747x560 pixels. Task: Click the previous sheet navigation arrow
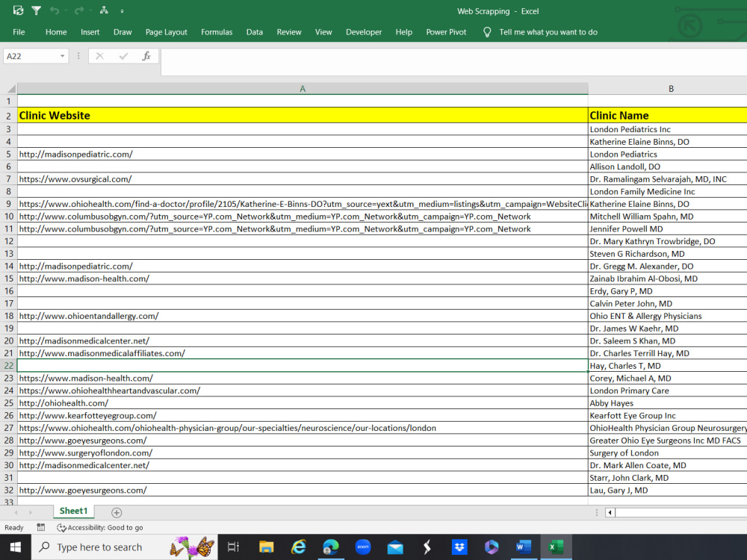pyautogui.click(x=16, y=512)
